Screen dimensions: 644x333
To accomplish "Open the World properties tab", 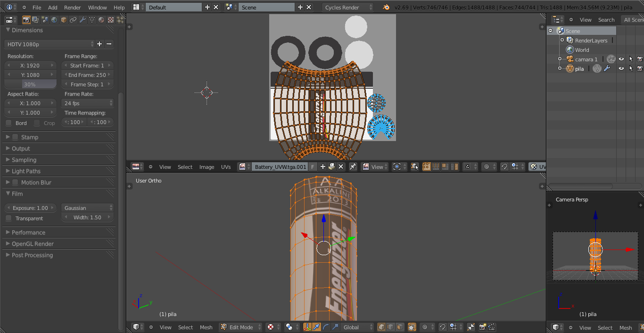I will [54, 20].
